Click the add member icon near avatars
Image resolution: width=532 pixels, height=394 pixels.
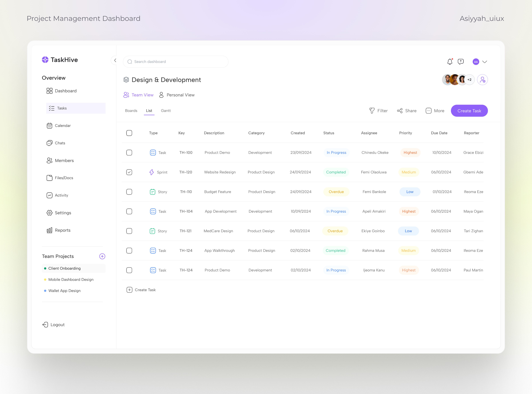(483, 80)
